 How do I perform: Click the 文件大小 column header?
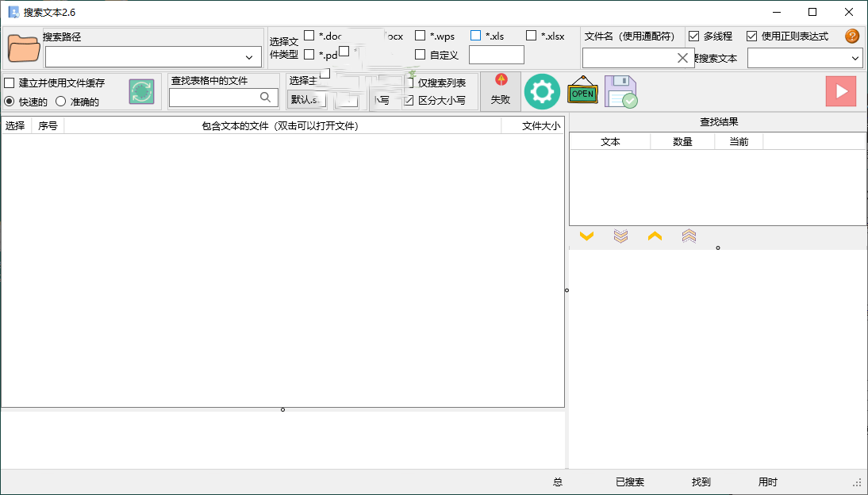(534, 125)
